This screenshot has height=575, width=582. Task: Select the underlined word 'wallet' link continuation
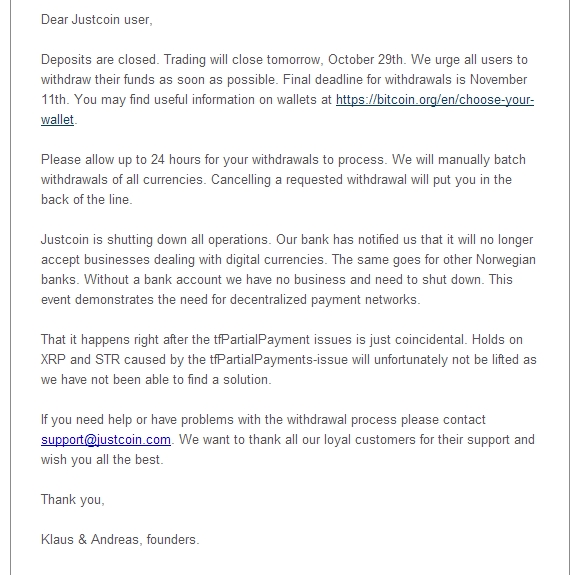pos(58,120)
